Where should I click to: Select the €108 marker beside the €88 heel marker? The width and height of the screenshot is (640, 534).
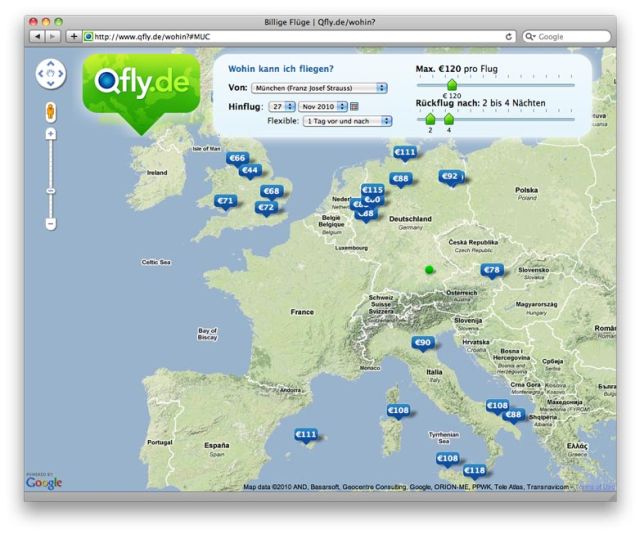coord(497,406)
